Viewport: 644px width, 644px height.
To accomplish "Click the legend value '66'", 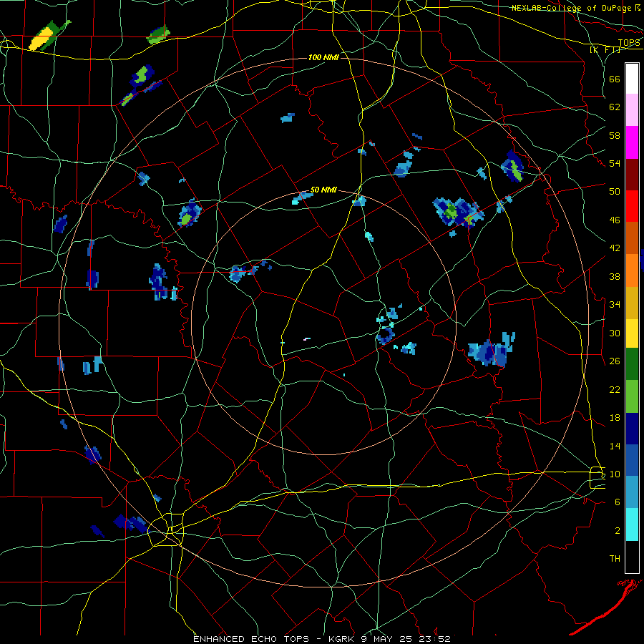I will (615, 79).
